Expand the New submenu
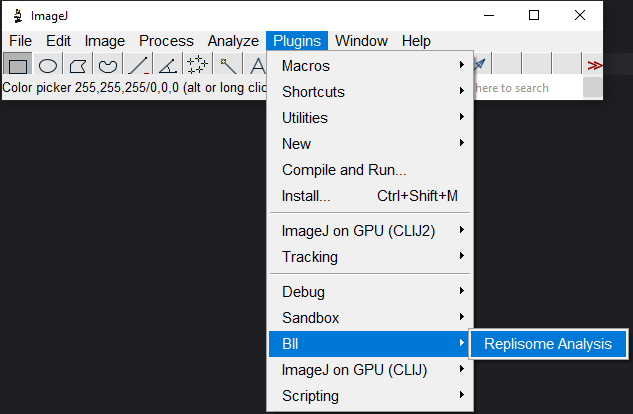Screen dimensions: 633x414 [370, 144]
